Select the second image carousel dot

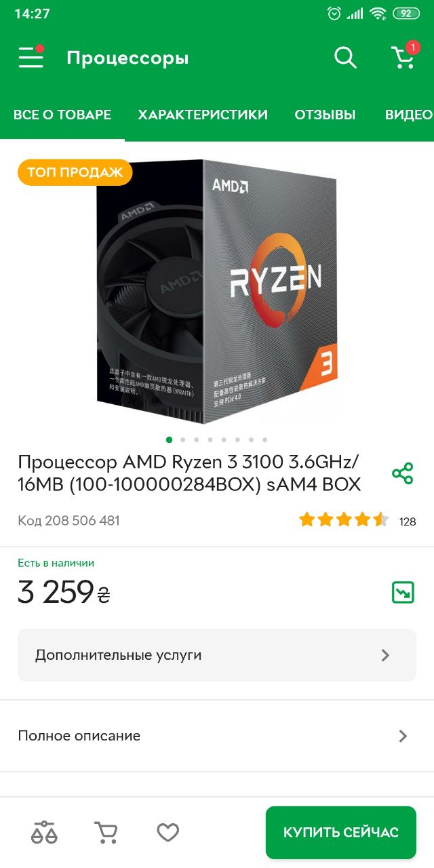tap(182, 439)
